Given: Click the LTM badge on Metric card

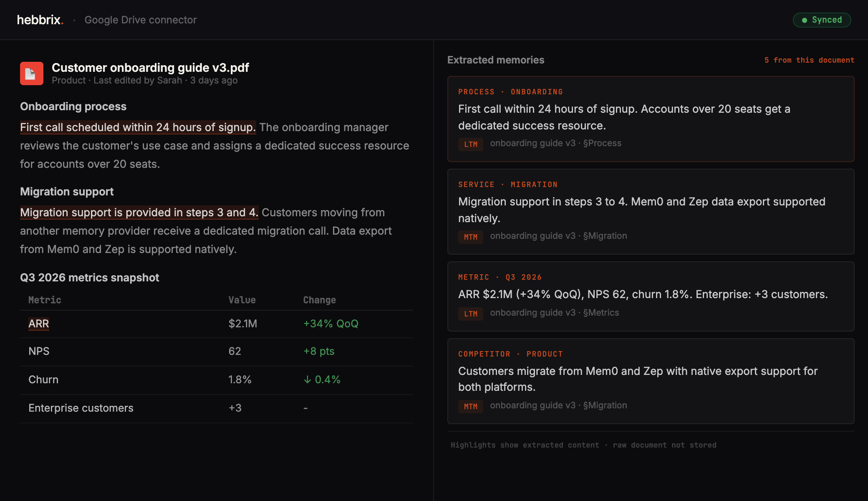Looking at the screenshot, I should (470, 314).
